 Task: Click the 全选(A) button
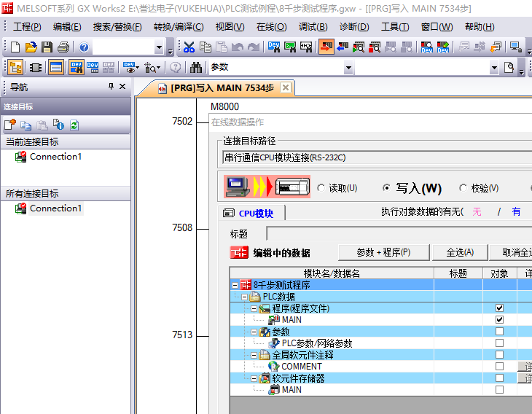[460, 252]
